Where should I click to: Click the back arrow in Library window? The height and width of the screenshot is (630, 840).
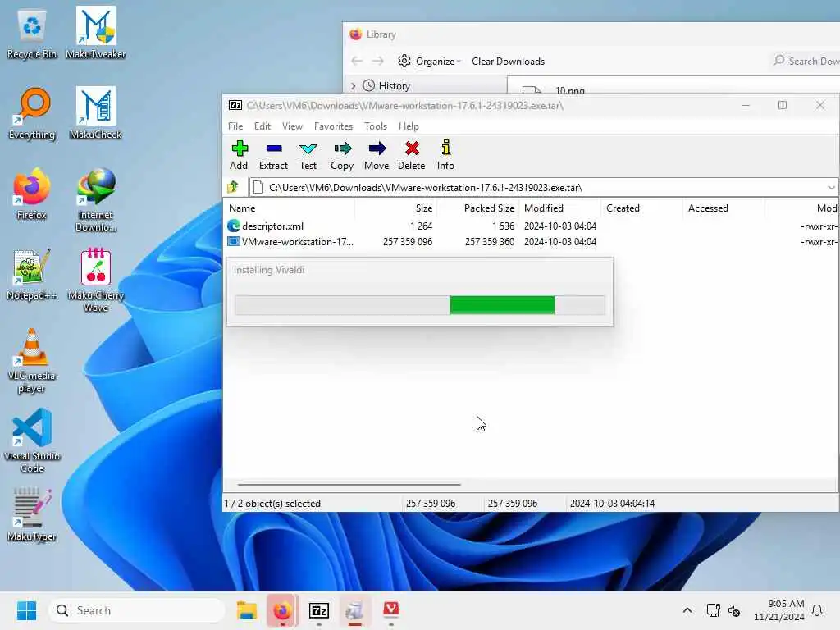358,61
